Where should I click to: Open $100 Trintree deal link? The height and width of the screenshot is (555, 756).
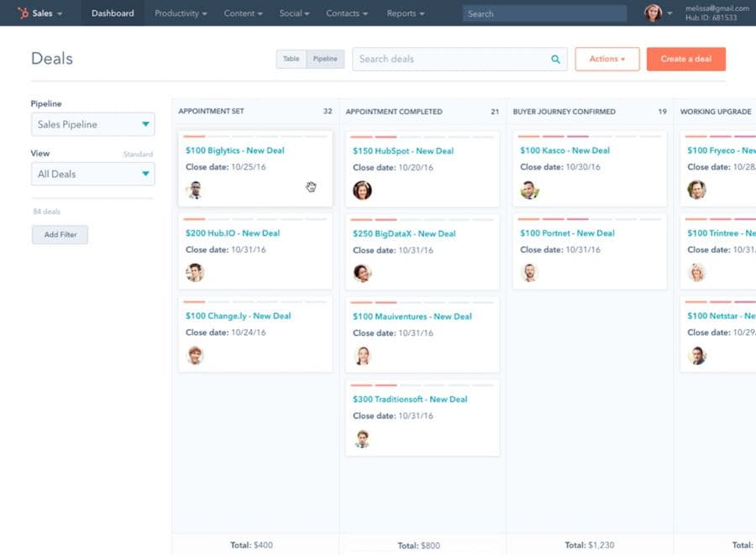point(722,233)
